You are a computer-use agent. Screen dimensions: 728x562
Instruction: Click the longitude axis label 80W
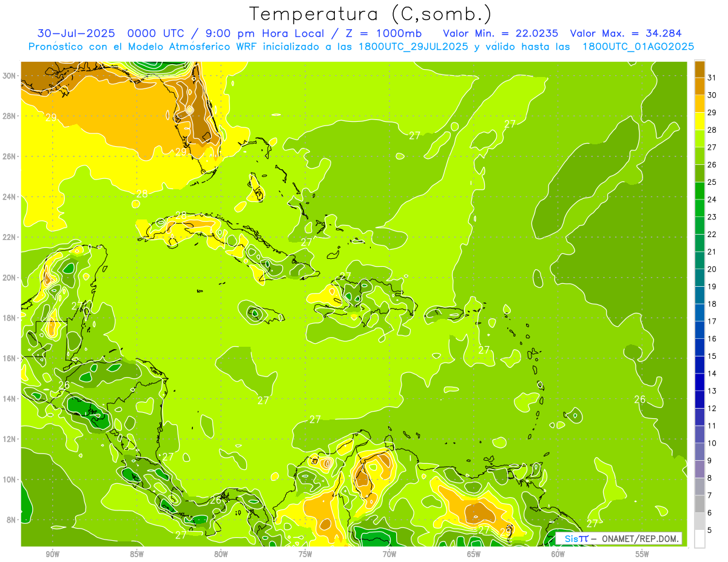coord(221,554)
